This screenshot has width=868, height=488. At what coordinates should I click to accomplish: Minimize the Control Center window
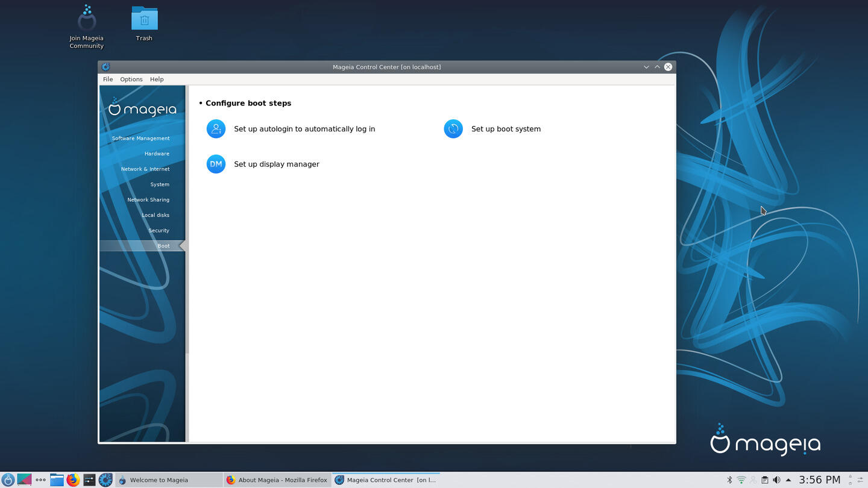646,67
